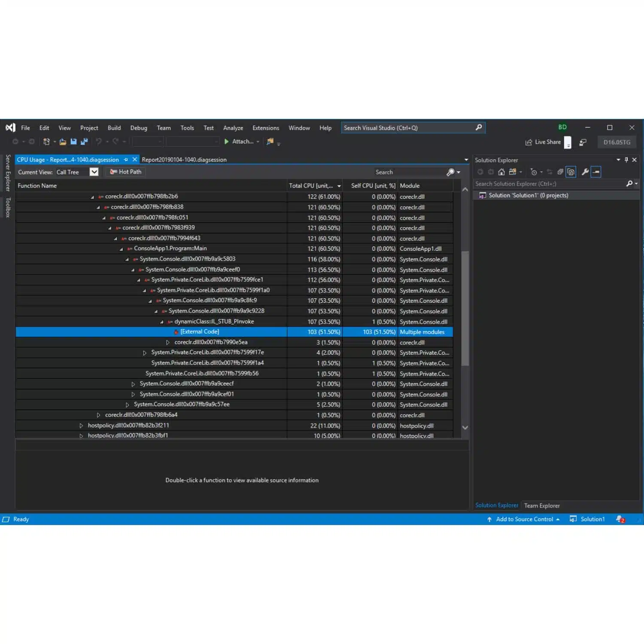Pin the Solution Explorer panel
The image size is (644, 644).
[626, 160]
